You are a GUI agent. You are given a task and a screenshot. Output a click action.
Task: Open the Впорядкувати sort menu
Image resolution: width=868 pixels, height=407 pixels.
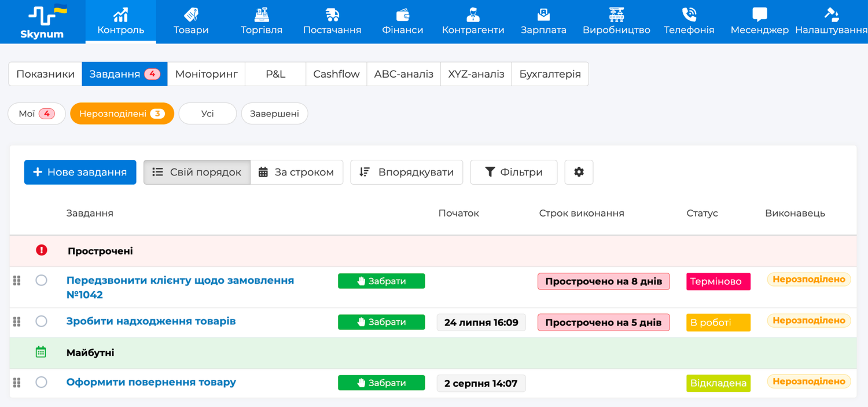click(406, 172)
